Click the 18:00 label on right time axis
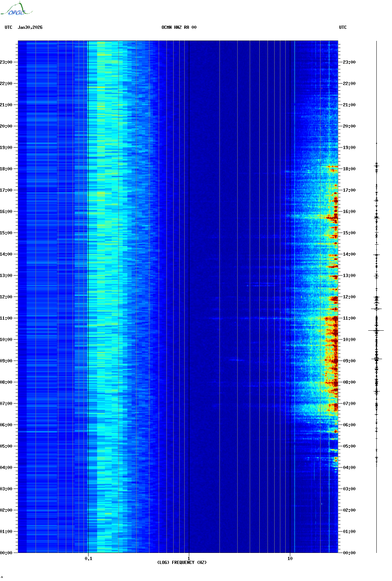This screenshot has height=581, width=392. point(349,169)
